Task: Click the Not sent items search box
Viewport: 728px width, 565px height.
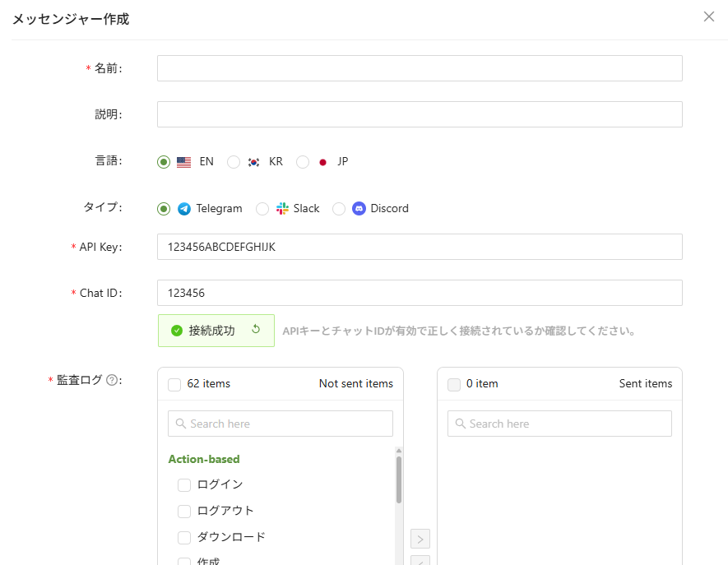Action: (281, 424)
